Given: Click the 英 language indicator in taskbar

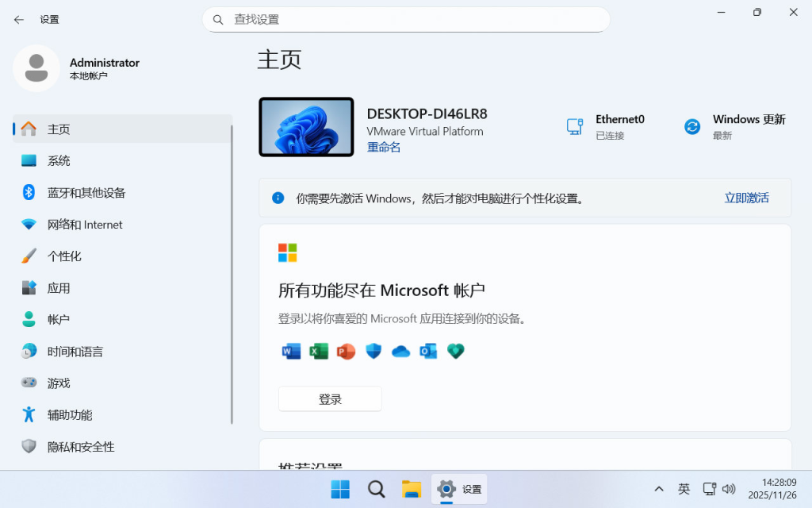Looking at the screenshot, I should pyautogui.click(x=684, y=489).
